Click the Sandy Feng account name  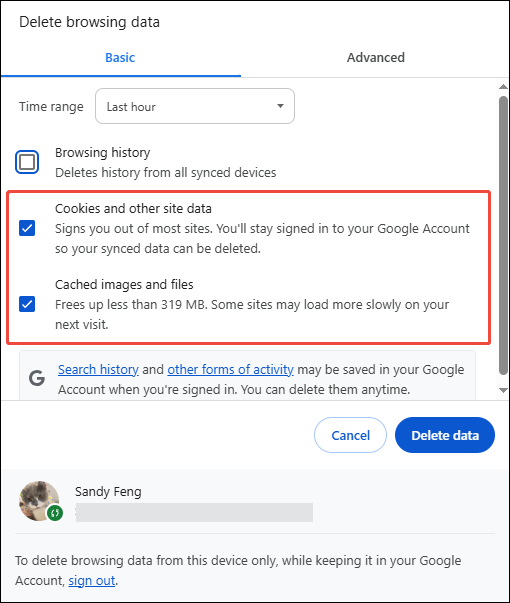tap(108, 491)
